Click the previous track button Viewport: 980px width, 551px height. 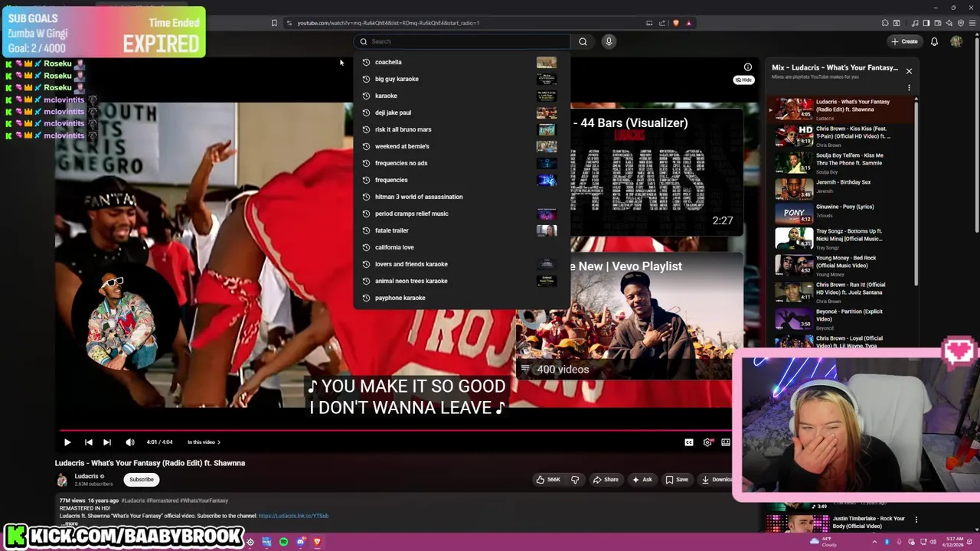coord(88,442)
